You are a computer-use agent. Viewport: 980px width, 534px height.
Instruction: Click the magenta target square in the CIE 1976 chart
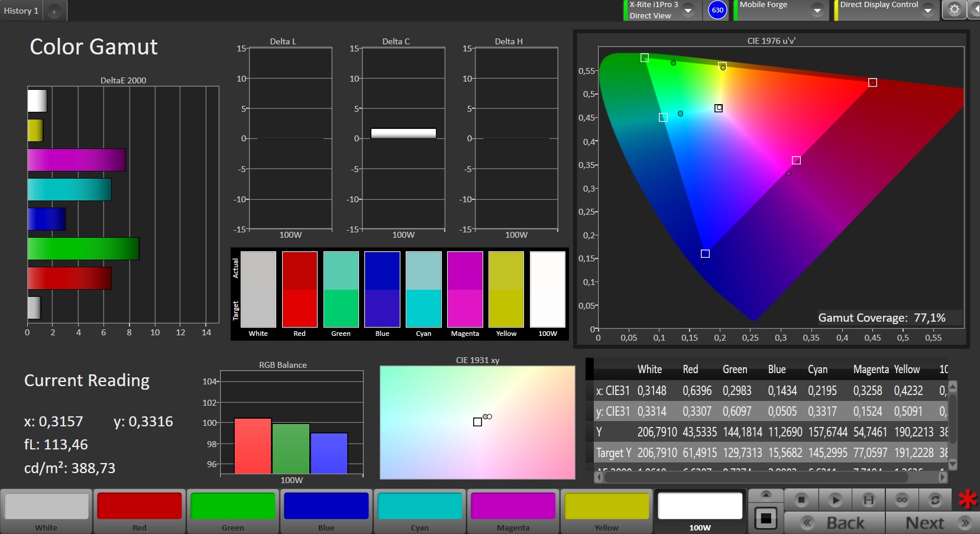point(796,160)
